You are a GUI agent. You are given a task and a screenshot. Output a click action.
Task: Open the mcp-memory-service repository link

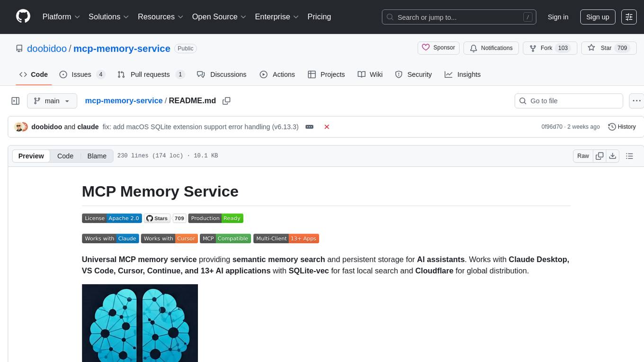click(122, 48)
